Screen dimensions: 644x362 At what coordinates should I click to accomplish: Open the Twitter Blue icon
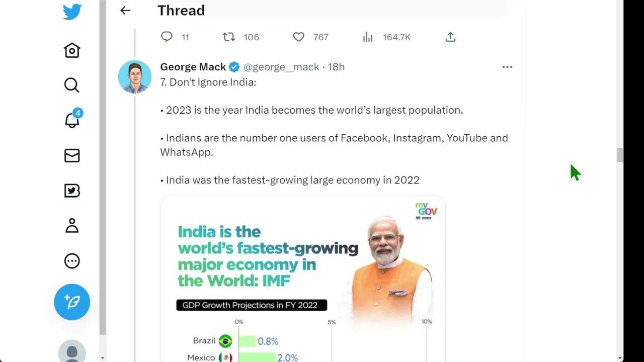tap(72, 191)
